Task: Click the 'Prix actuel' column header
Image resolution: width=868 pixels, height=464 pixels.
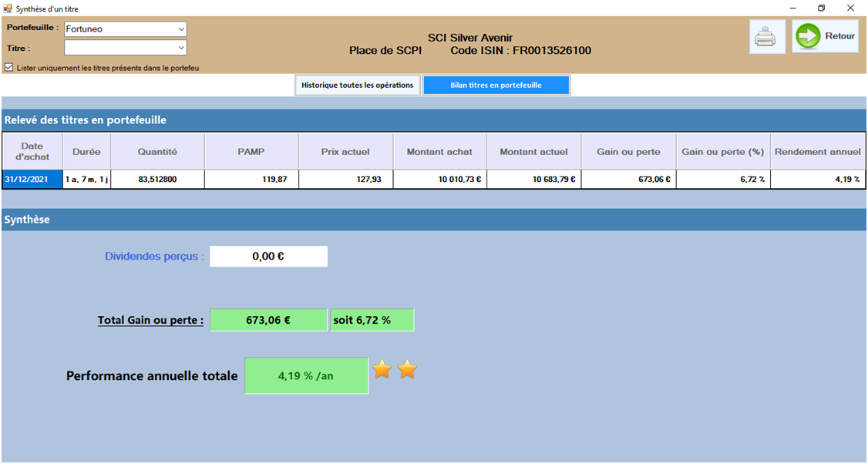Action: coord(345,151)
